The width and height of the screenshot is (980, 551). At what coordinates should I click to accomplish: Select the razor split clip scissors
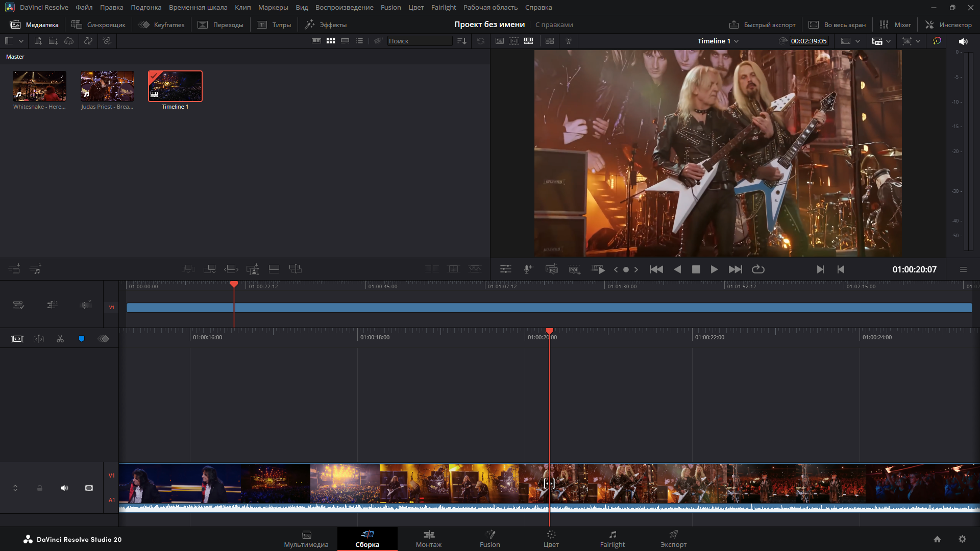(x=60, y=339)
